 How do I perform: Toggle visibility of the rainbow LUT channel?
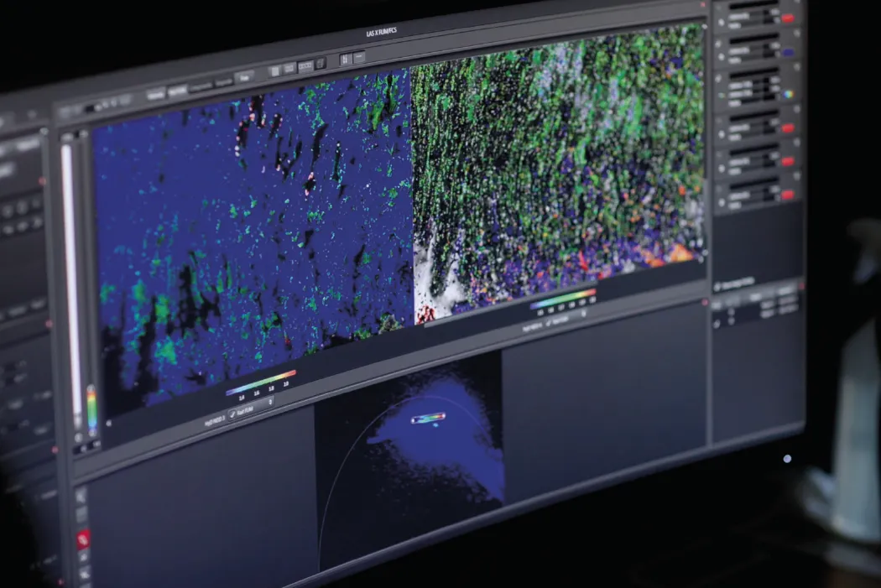click(721, 95)
